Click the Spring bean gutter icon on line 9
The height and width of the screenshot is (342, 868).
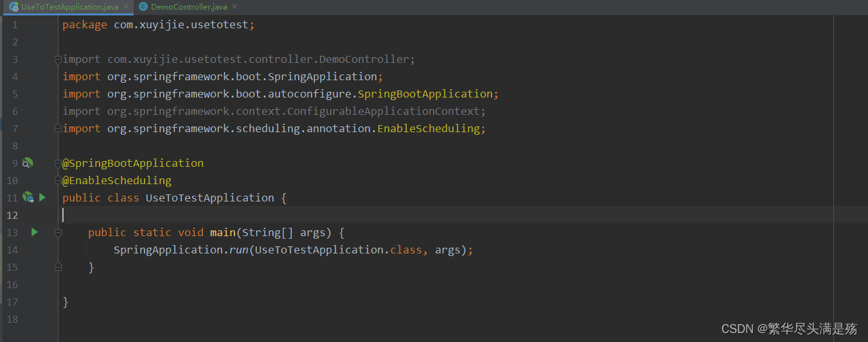tap(28, 163)
